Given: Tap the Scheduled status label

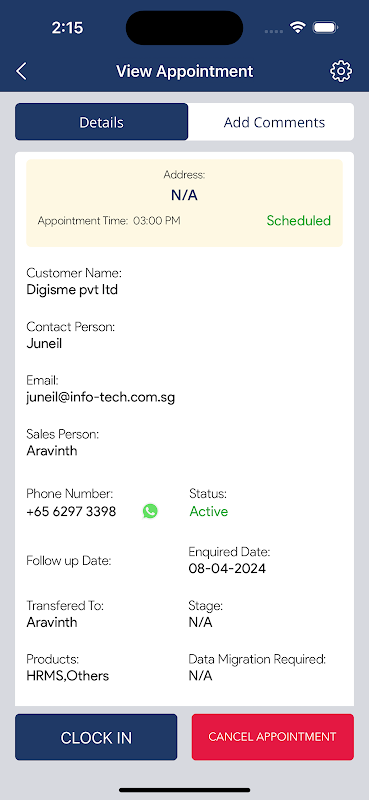Looking at the screenshot, I should 299,221.
